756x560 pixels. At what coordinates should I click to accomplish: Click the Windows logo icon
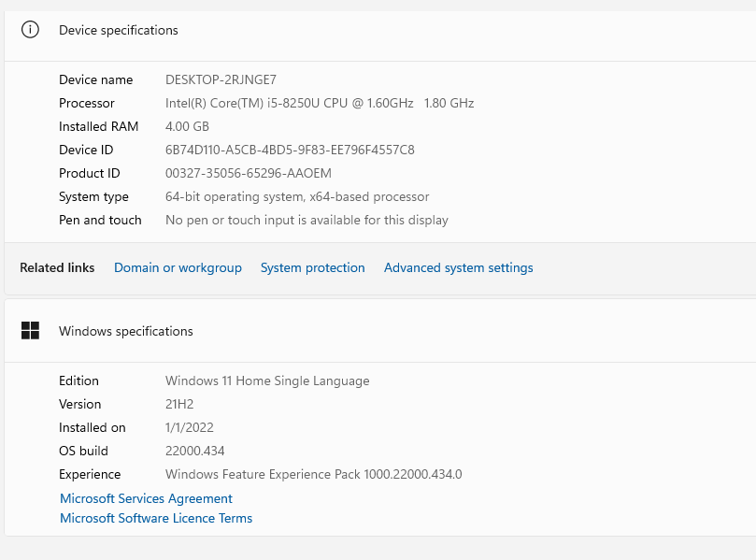tap(31, 330)
